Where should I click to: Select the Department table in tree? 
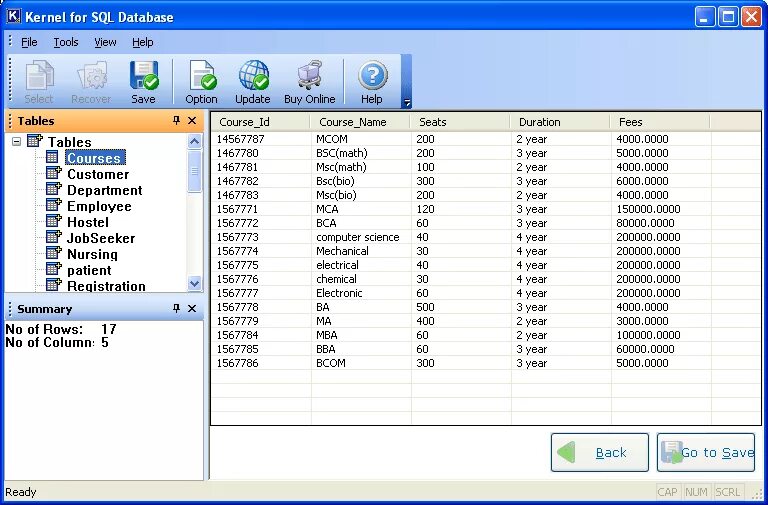pyautogui.click(x=104, y=190)
